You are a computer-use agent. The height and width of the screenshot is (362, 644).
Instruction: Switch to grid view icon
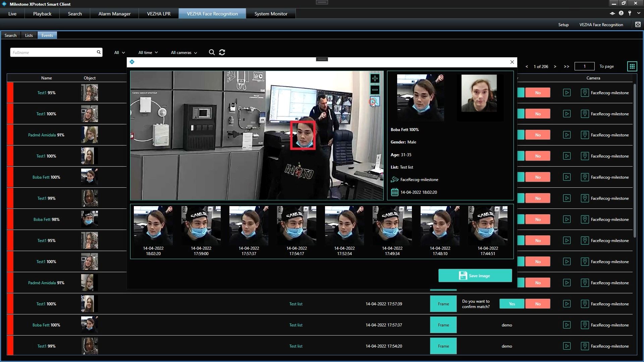point(632,66)
